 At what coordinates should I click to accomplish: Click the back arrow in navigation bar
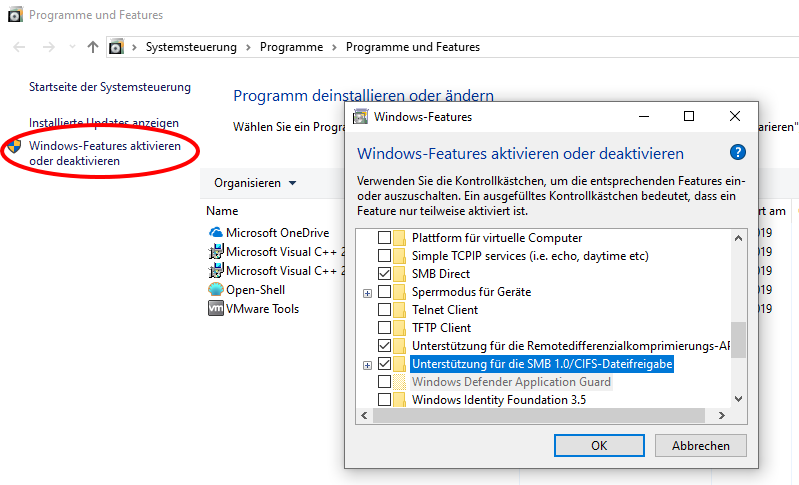click(x=19, y=47)
